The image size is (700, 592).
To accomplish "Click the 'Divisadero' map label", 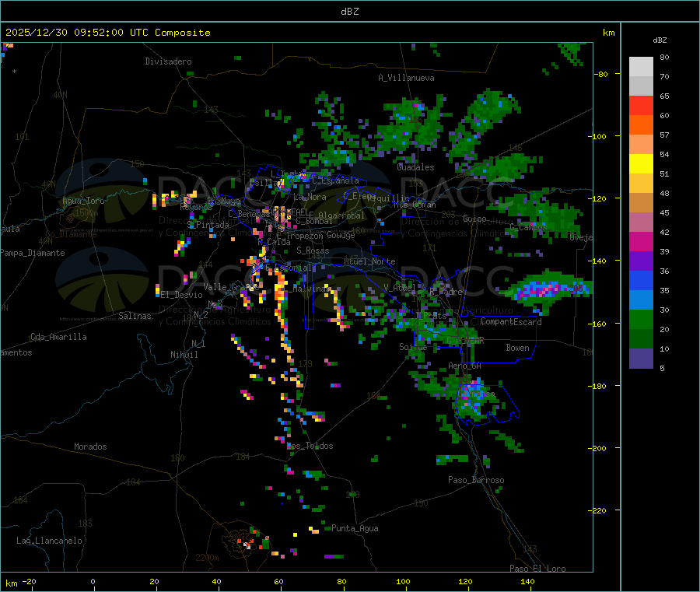I will (168, 61).
